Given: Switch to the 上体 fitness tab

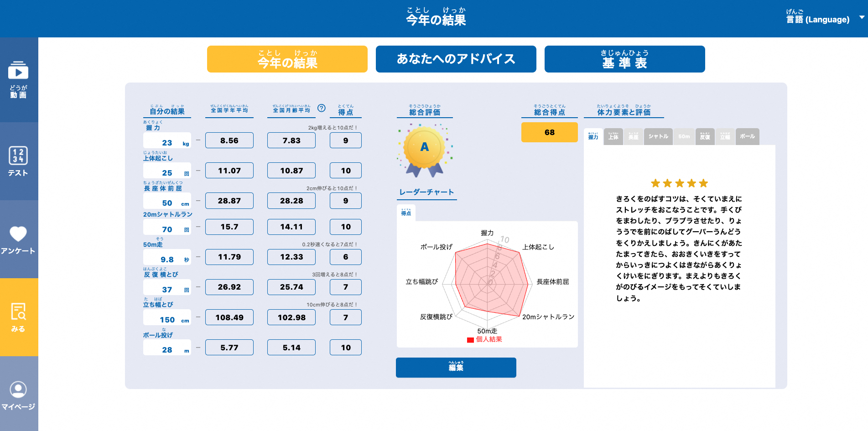Looking at the screenshot, I should (613, 136).
